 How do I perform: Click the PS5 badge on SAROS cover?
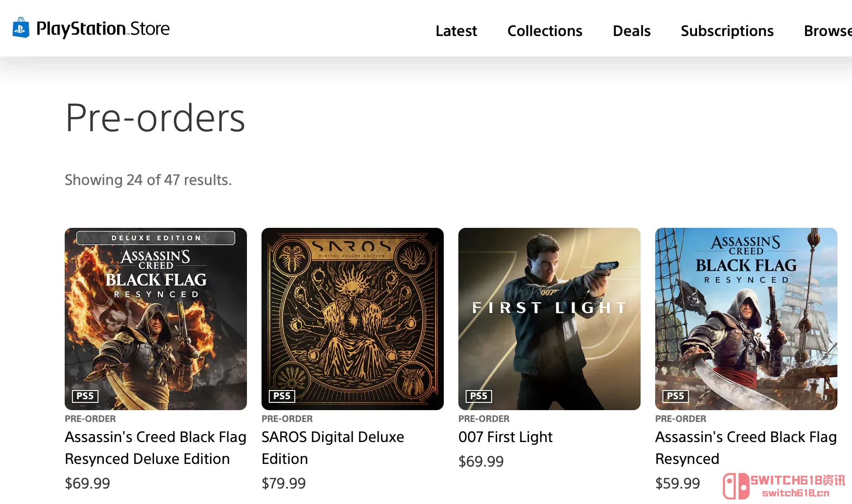click(282, 396)
